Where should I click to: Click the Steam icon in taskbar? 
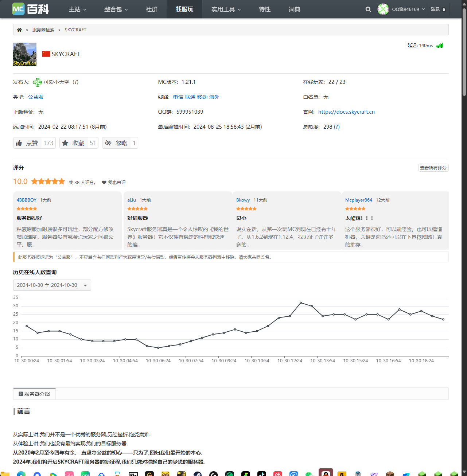pyautogui.click(x=198, y=474)
